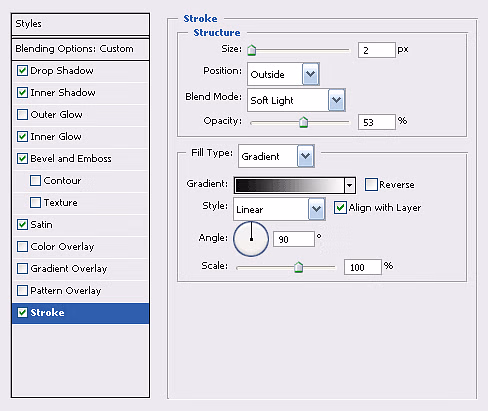This screenshot has height=411, width=488.
Task: Select the Pattern Overlay entry
Action: pos(66,291)
